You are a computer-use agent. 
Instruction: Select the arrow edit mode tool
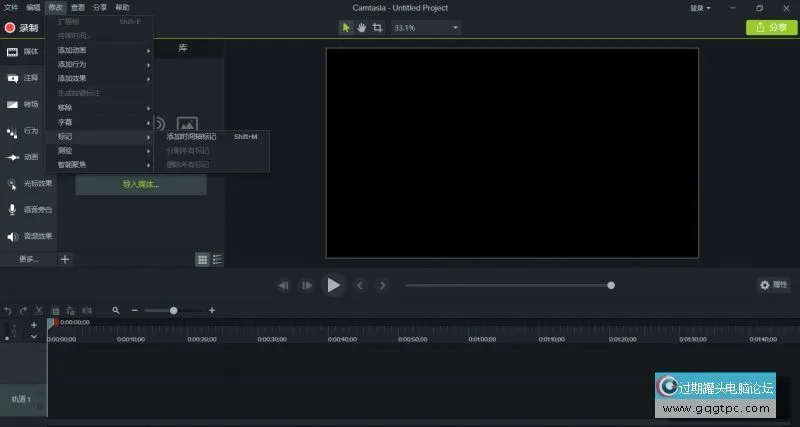tap(346, 28)
